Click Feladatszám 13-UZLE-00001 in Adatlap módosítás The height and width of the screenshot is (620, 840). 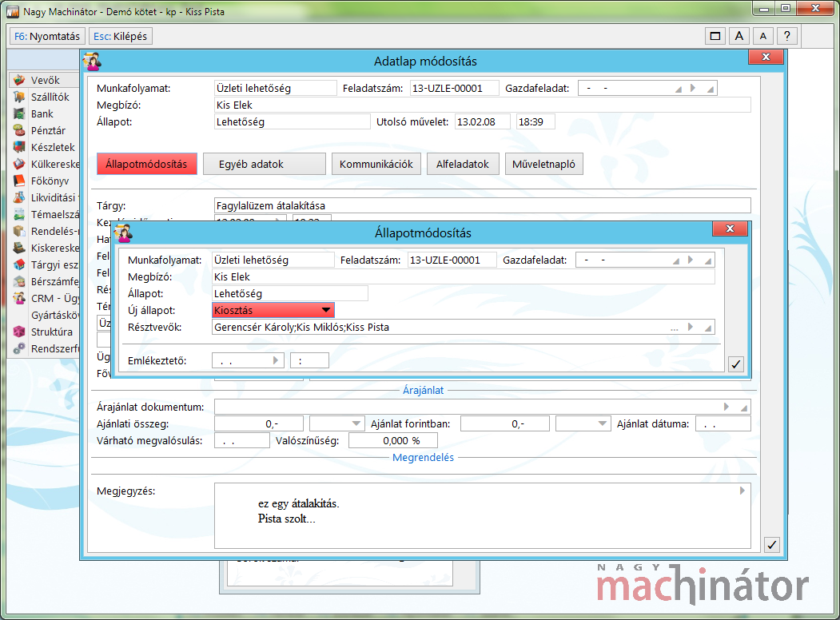click(454, 88)
